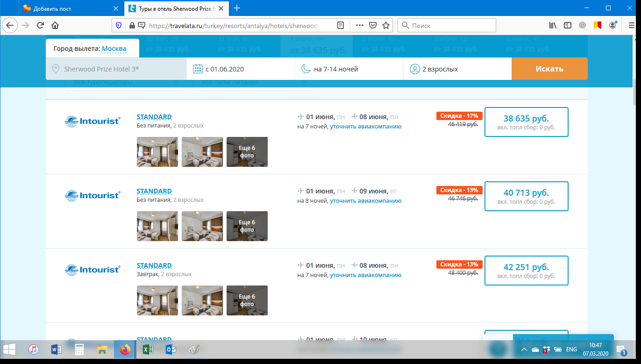Select the 38 635 руб. price button

pyautogui.click(x=527, y=122)
